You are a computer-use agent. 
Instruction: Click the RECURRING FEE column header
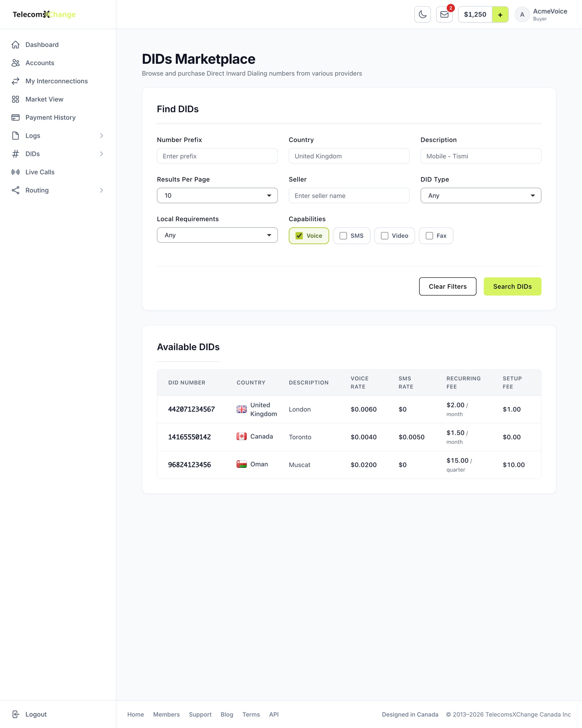point(463,383)
